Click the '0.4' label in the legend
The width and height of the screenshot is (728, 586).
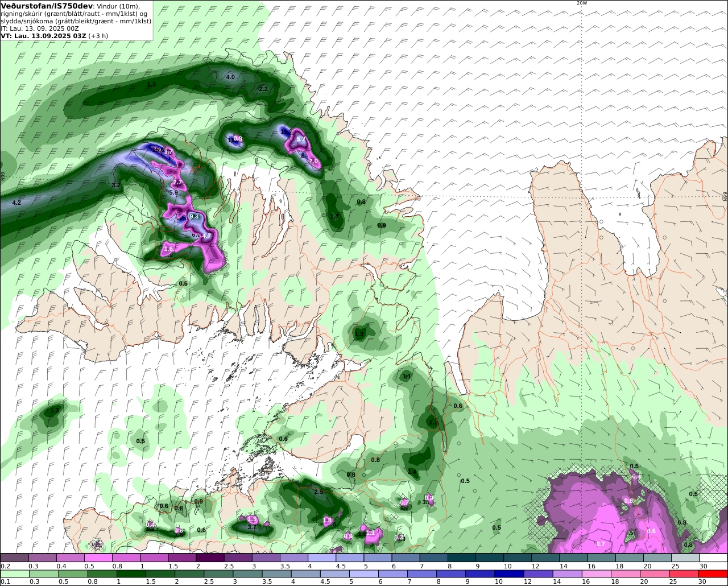click(x=61, y=566)
